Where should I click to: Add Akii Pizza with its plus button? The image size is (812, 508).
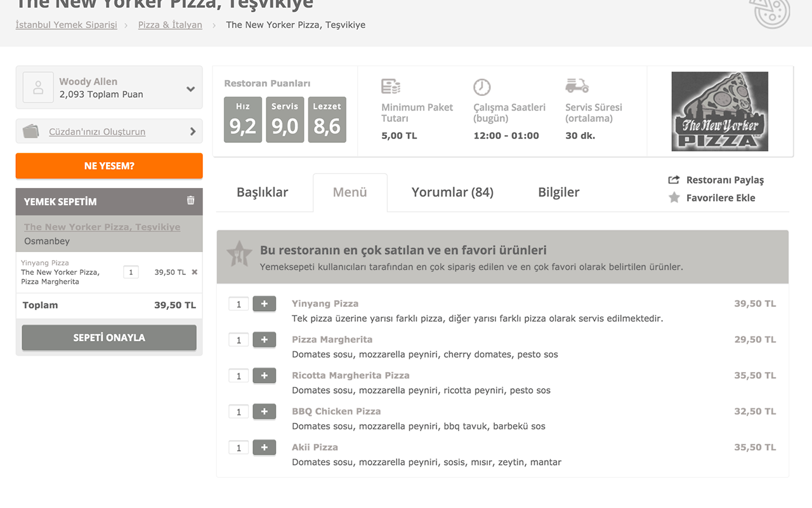(x=265, y=448)
